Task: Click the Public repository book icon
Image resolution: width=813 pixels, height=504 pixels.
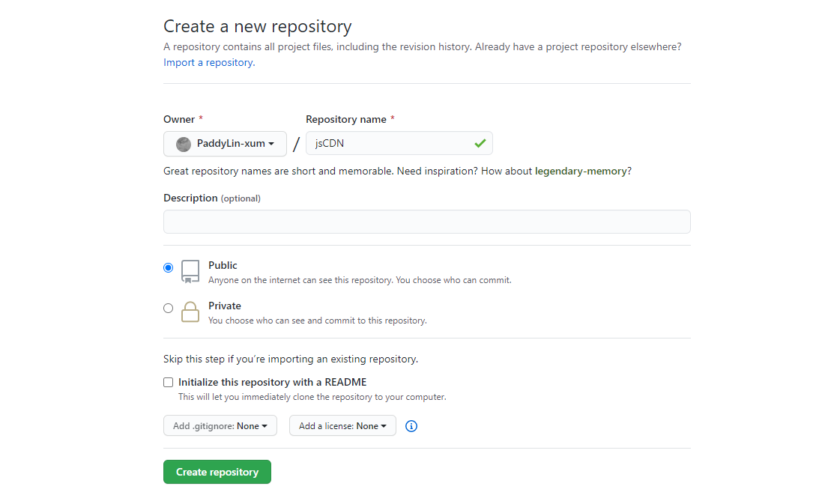Action: click(190, 271)
